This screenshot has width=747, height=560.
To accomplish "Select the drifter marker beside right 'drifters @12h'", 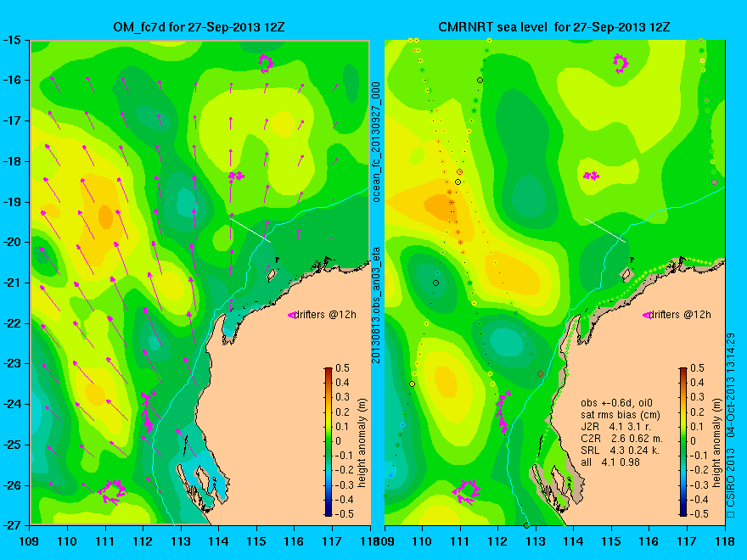I will [x=647, y=315].
